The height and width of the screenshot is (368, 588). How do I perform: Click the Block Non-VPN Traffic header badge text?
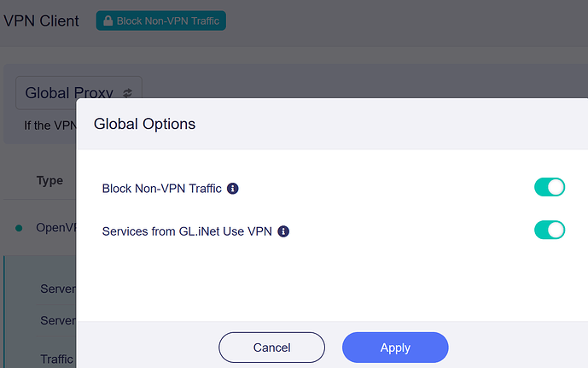[x=167, y=20]
